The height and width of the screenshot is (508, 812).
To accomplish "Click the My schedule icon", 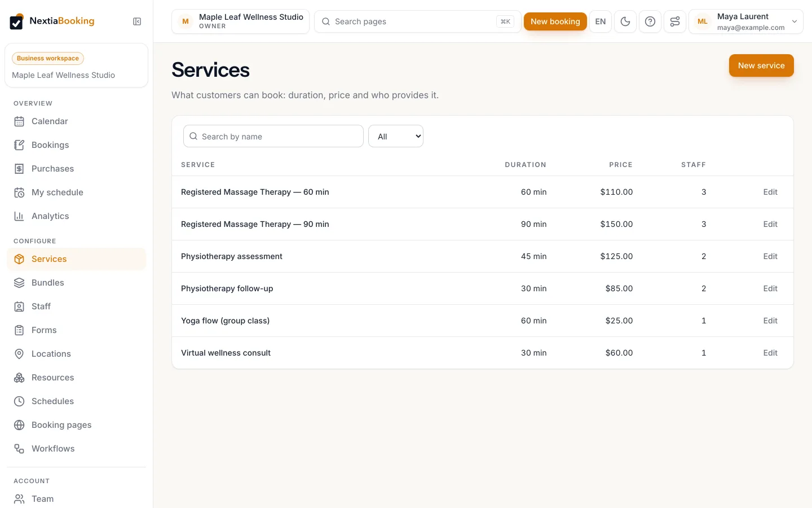I will click(x=19, y=192).
